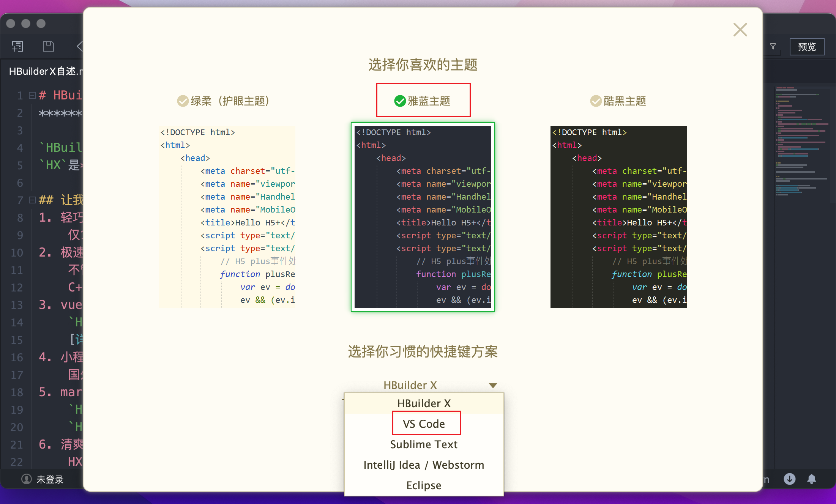Click the 预览 preview button
This screenshot has width=836, height=504.
[807, 46]
